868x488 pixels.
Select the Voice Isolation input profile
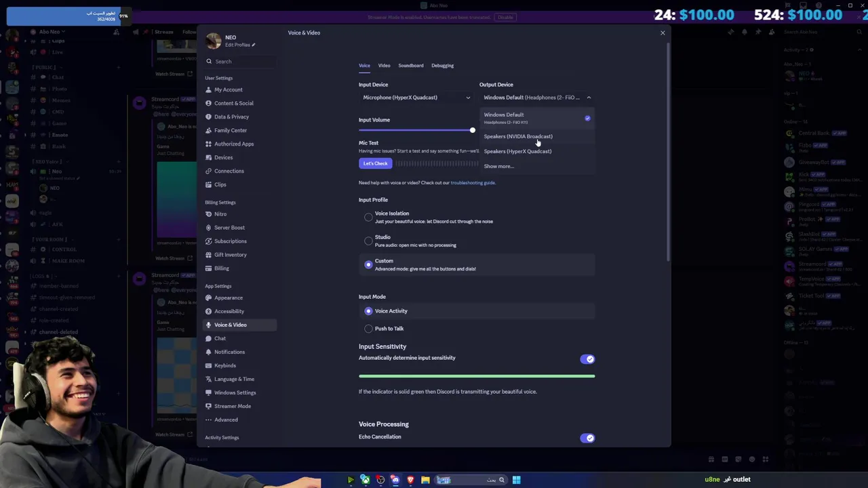pyautogui.click(x=368, y=218)
